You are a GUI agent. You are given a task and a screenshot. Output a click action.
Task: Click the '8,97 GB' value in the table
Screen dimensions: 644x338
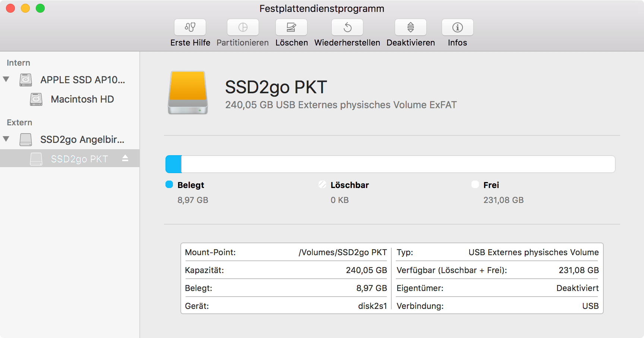[372, 288]
